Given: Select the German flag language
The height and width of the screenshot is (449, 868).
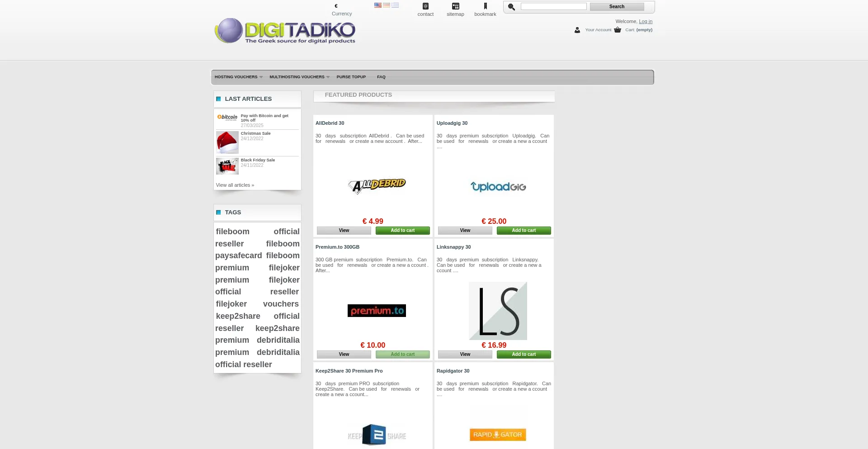Looking at the screenshot, I should pos(387,5).
